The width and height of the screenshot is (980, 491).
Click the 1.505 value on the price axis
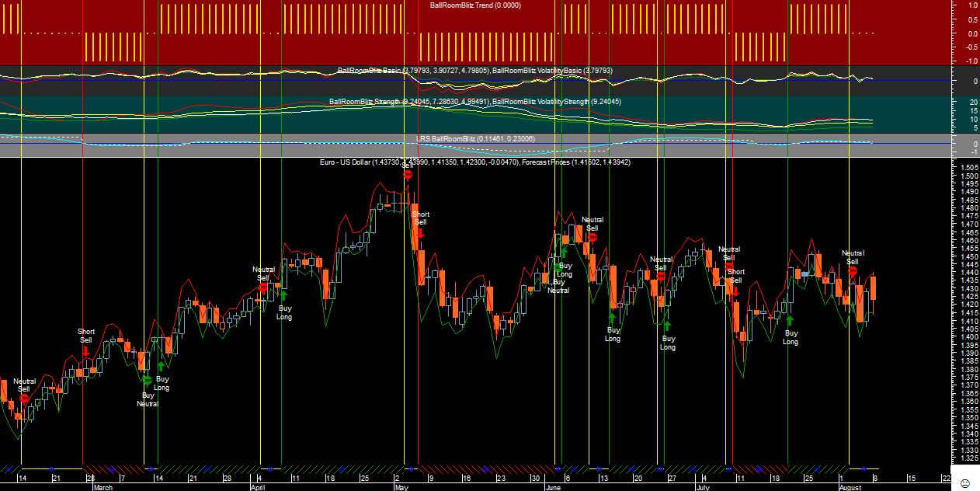(x=968, y=168)
